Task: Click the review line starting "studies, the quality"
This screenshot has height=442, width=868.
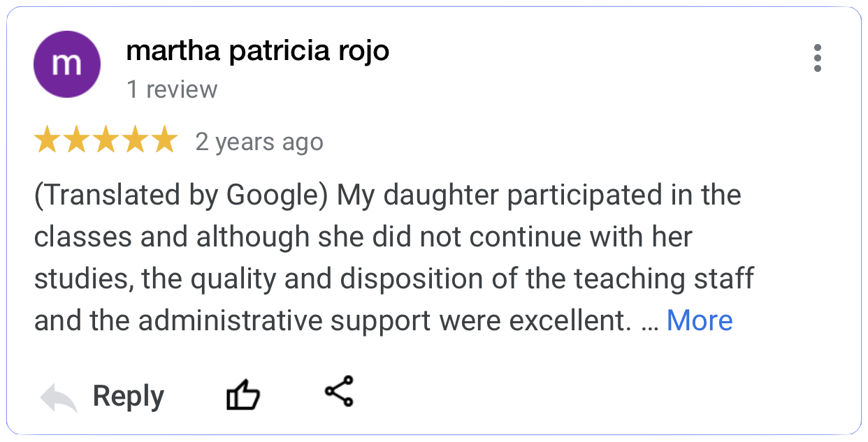Action: 393,279
